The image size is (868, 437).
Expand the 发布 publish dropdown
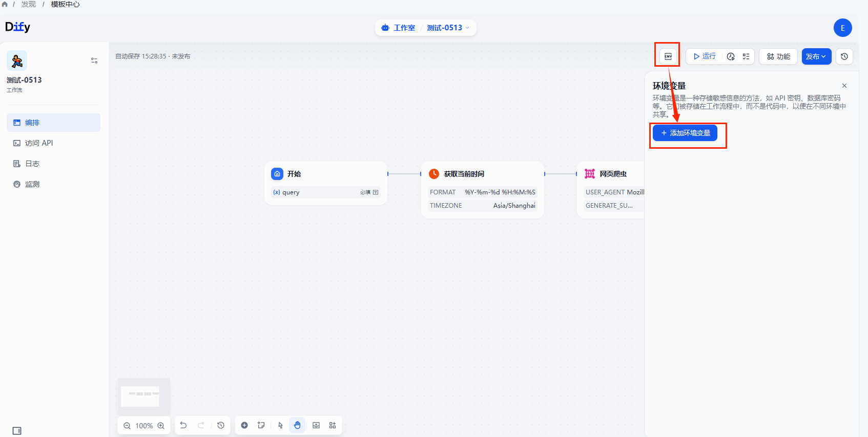(816, 56)
